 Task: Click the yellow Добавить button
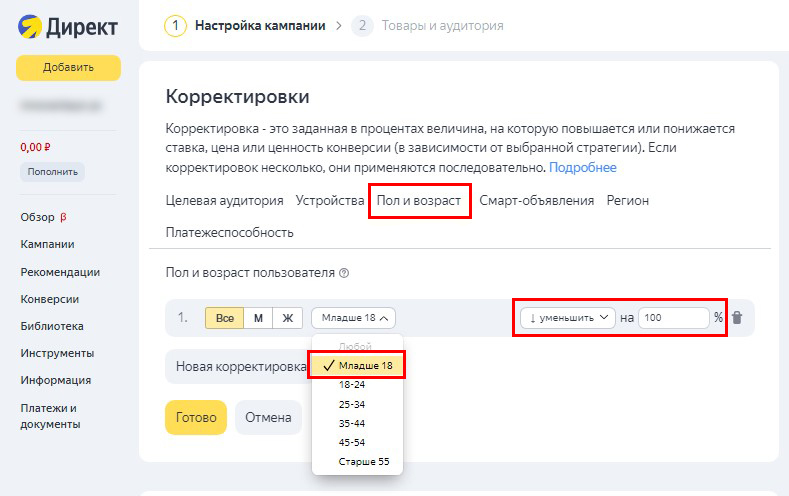68,67
